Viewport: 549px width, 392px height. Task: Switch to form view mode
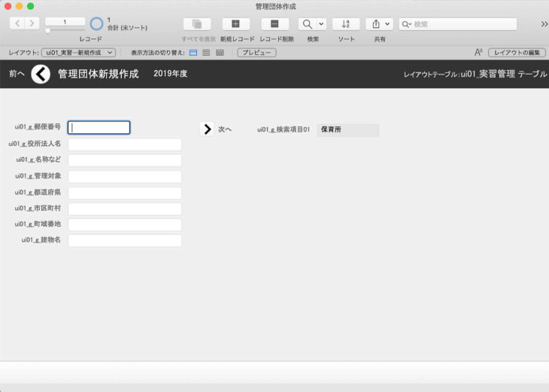[x=193, y=53]
